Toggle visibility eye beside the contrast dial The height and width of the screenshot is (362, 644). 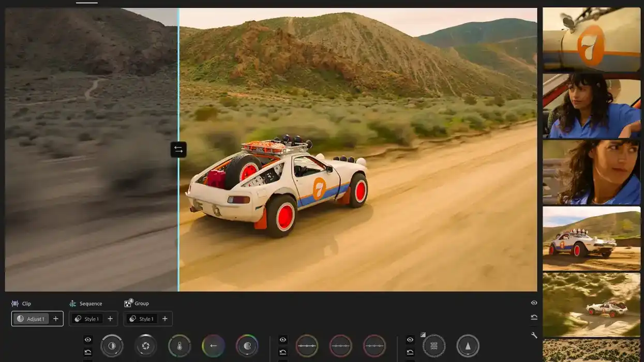click(x=88, y=340)
